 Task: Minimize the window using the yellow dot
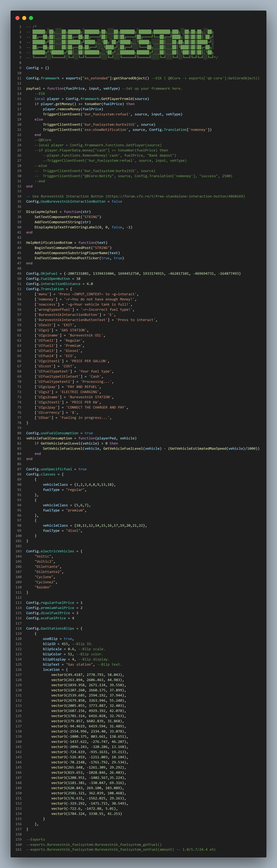[x=24, y=18]
